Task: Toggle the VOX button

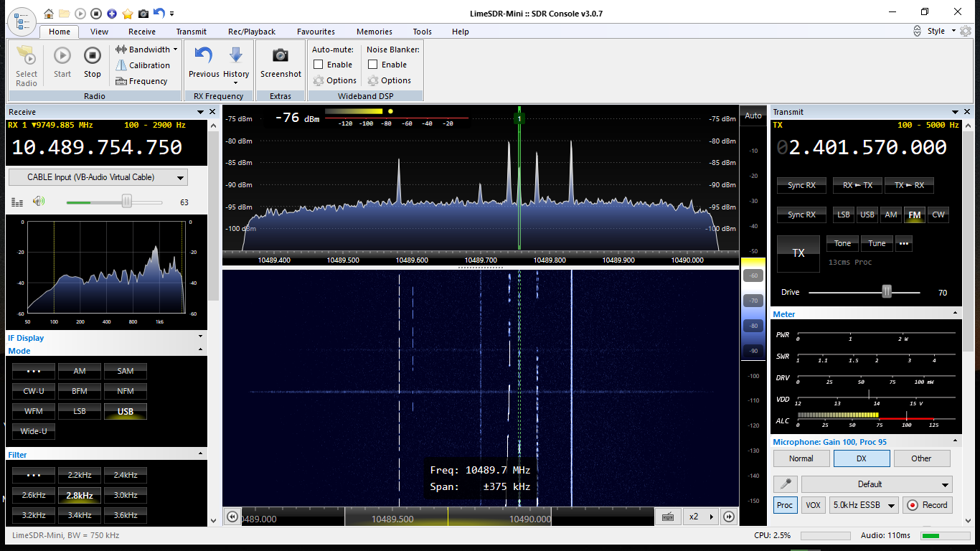Action: click(x=813, y=505)
